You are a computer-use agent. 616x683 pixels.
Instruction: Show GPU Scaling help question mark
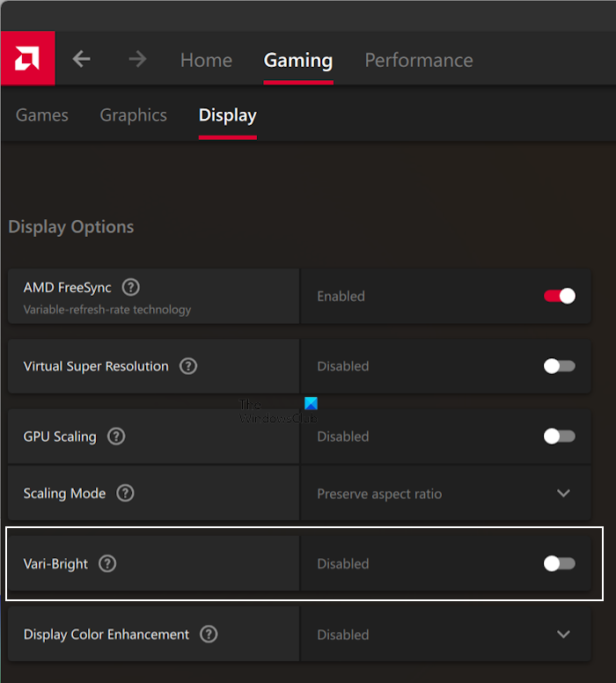click(116, 437)
